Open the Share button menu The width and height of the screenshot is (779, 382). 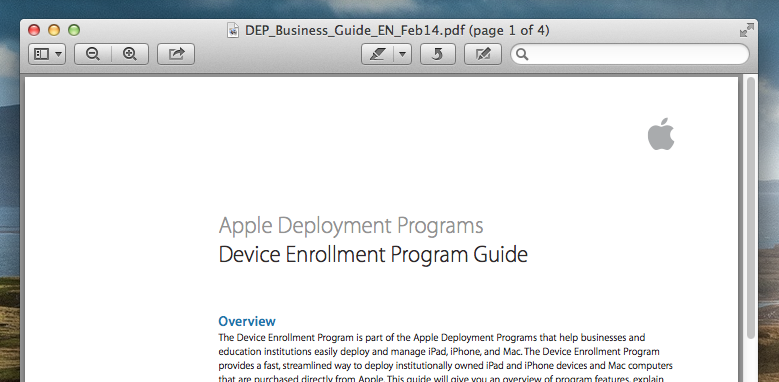(176, 54)
